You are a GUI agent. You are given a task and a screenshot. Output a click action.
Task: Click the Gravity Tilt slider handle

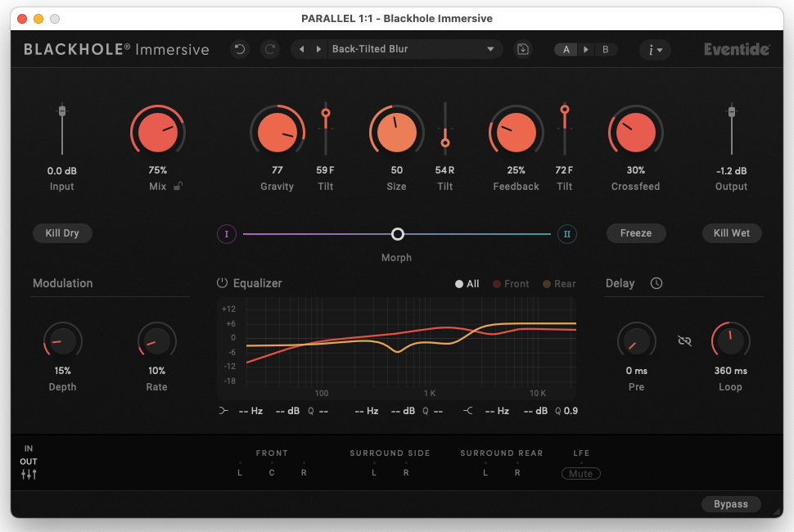pyautogui.click(x=326, y=112)
